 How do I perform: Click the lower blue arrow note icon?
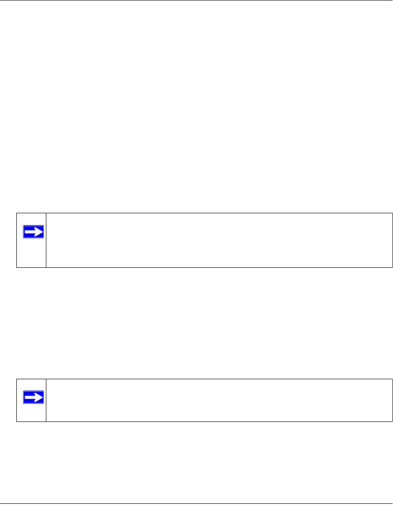click(x=33, y=397)
